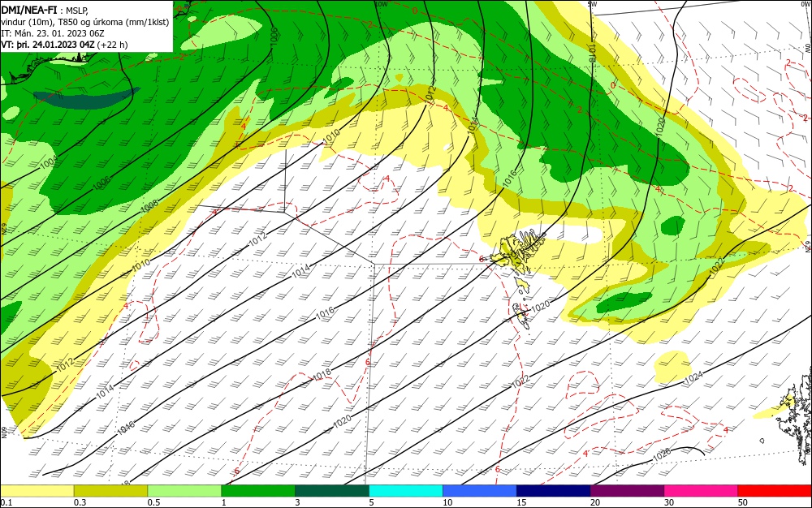The width and height of the screenshot is (812, 508).
Task: Click the 1024 isobar label
Action: click(693, 377)
